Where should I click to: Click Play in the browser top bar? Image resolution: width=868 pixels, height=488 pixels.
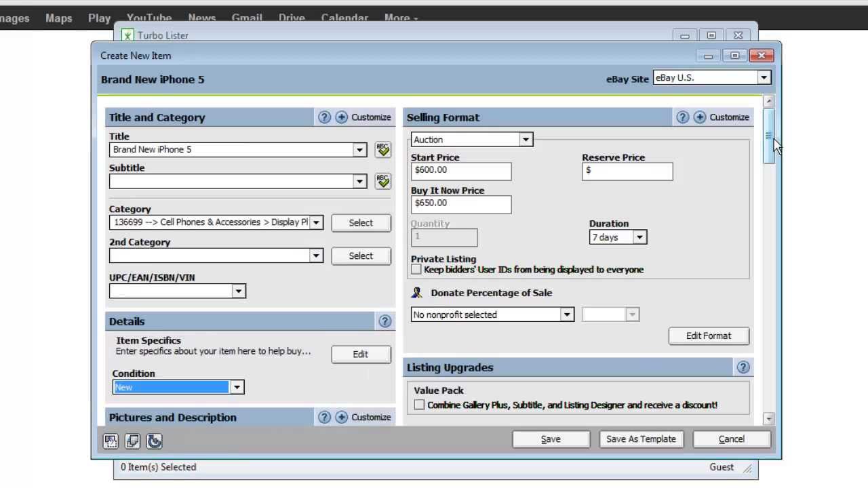(x=99, y=18)
